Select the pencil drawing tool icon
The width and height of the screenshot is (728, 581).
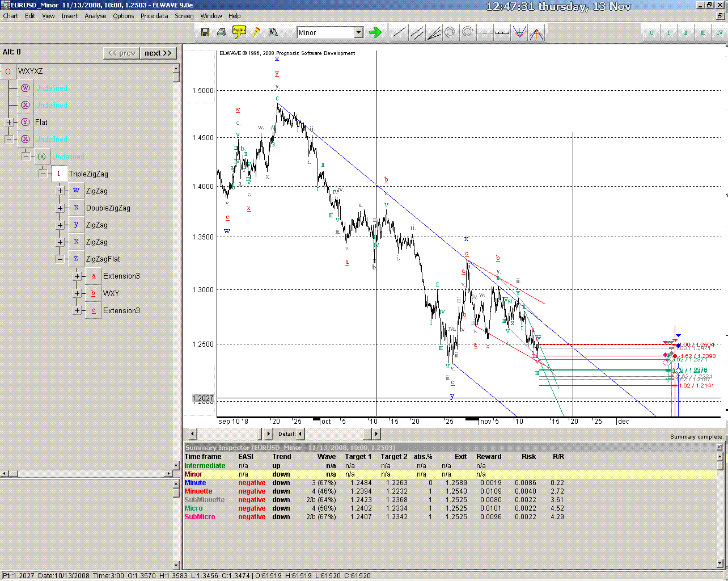pos(256,32)
